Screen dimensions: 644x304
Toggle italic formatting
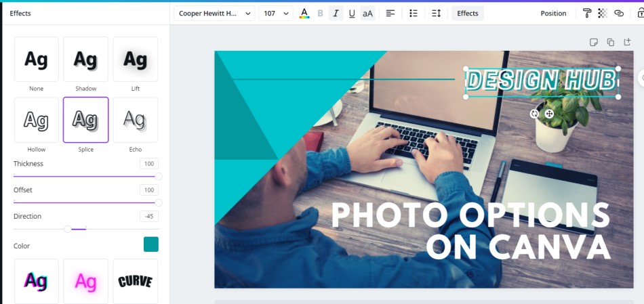[x=336, y=13]
